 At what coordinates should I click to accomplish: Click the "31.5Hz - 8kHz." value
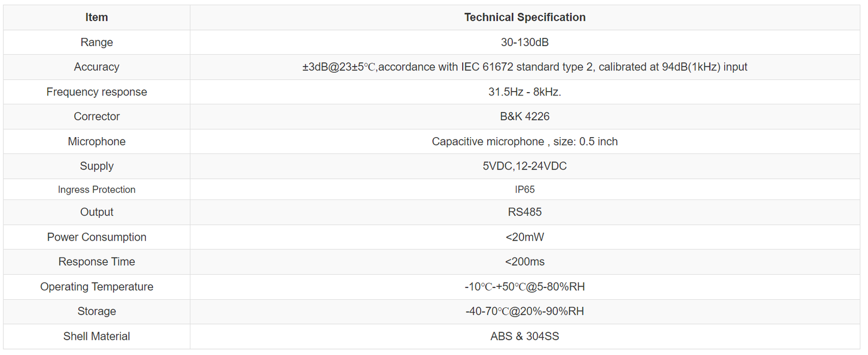pyautogui.click(x=525, y=92)
